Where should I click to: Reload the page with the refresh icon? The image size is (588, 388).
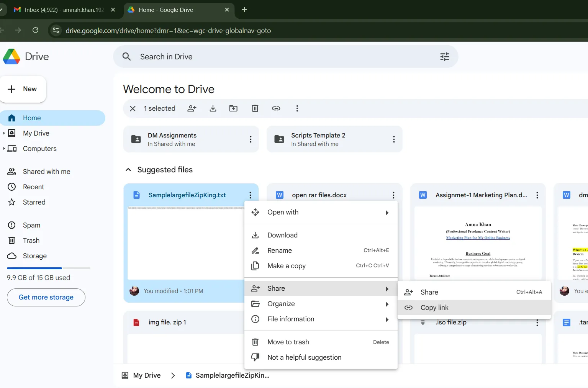(x=36, y=30)
